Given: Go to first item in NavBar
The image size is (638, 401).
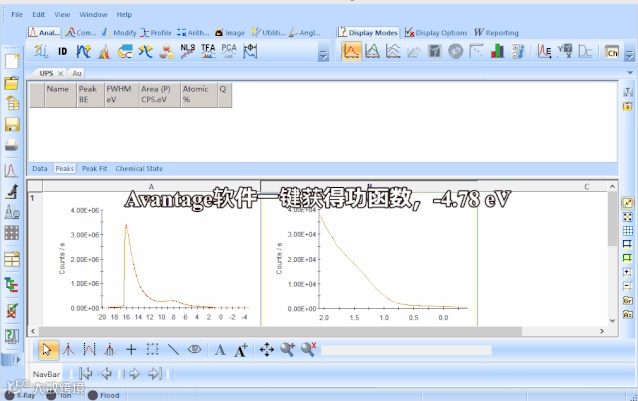Looking at the screenshot, I should [x=86, y=373].
